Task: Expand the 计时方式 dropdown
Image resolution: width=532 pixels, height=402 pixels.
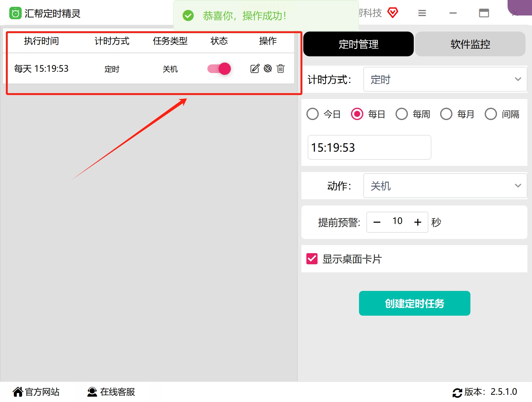Action: 445,79
